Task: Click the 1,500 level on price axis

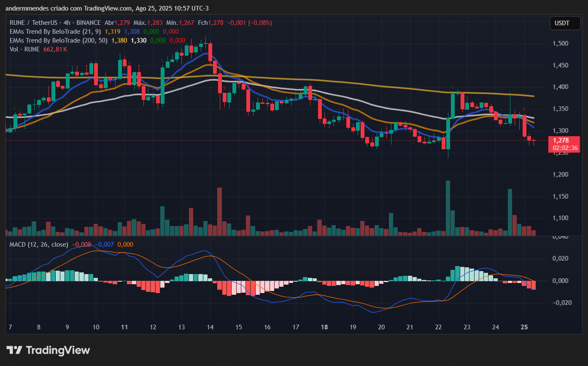Action: coord(560,43)
